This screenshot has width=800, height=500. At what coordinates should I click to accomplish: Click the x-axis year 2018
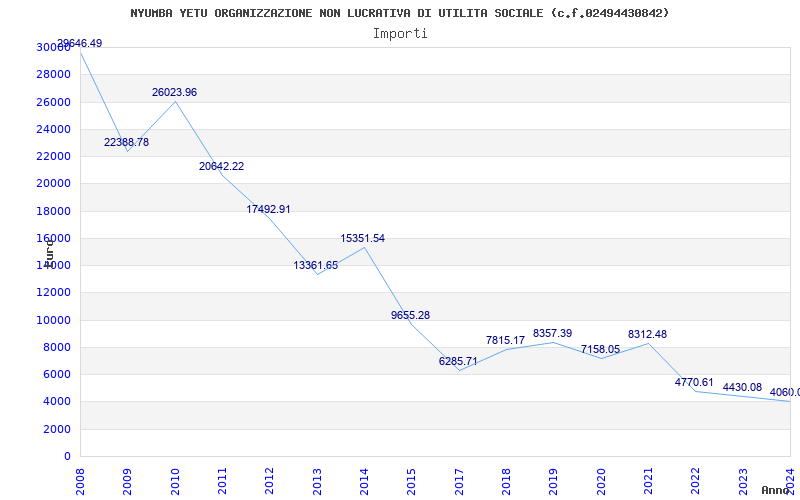506,481
